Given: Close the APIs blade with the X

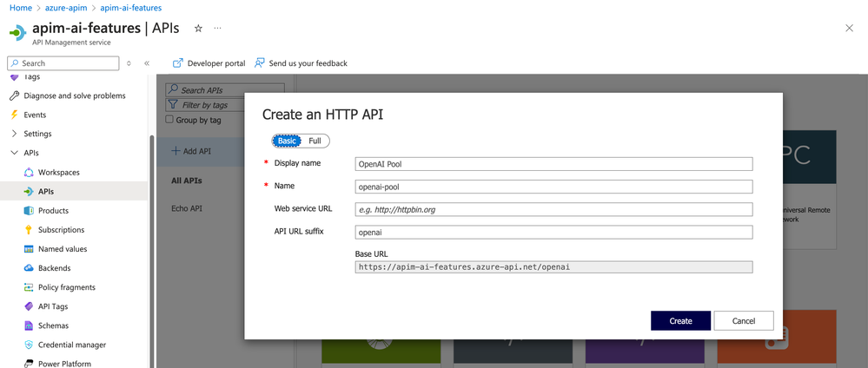Looking at the screenshot, I should tap(849, 29).
